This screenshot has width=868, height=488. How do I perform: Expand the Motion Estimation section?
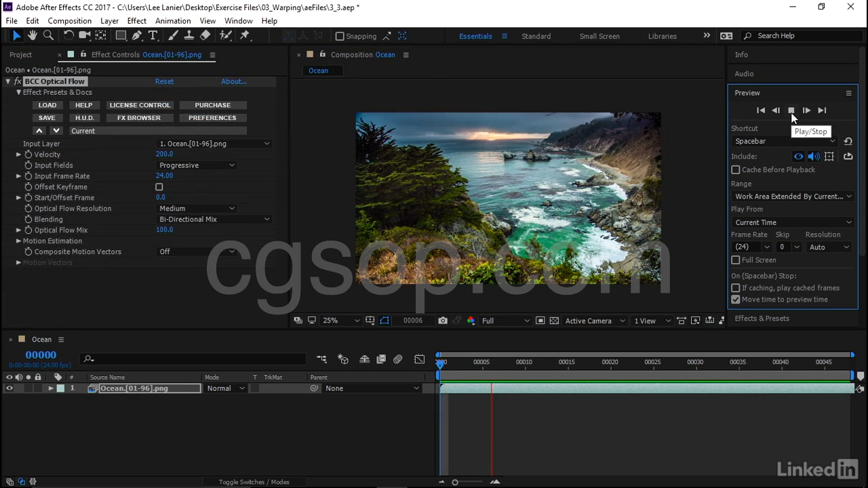click(18, 241)
